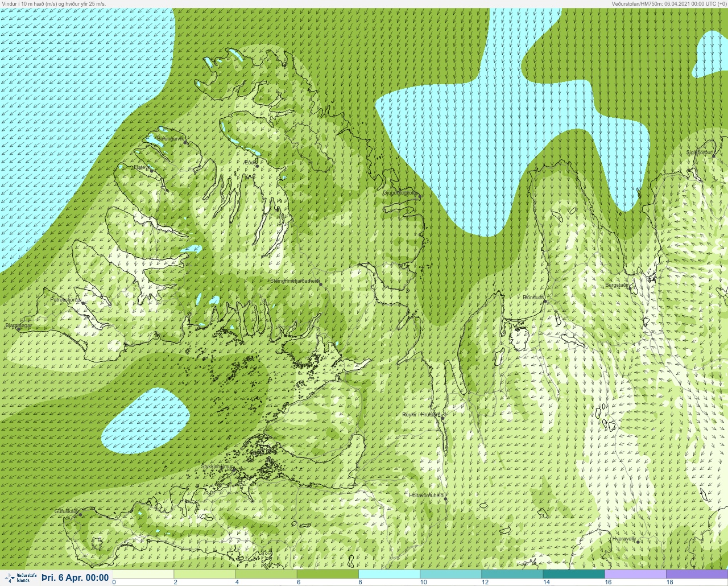The width and height of the screenshot is (728, 586).
Task: Select the 18+ m/s purple legend swatch
Action: pyautogui.click(x=697, y=574)
